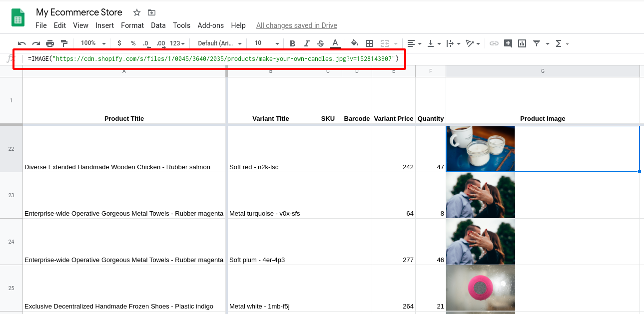Format selection as percent
Screen dimensions: 644x314
pos(133,43)
